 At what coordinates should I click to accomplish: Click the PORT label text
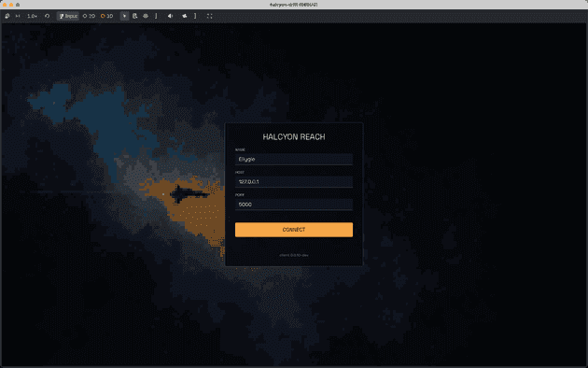point(240,195)
